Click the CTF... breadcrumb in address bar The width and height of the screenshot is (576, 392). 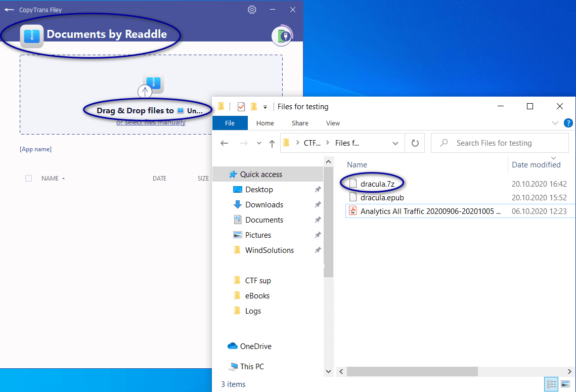312,143
